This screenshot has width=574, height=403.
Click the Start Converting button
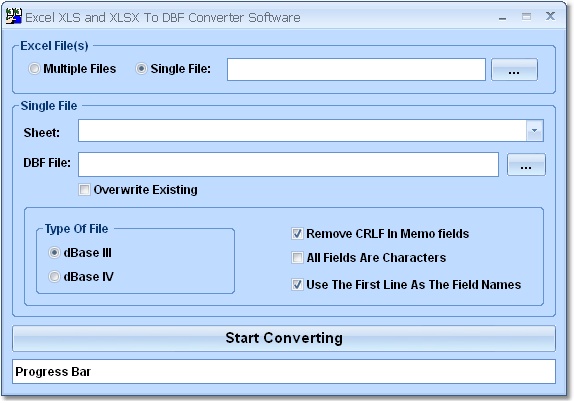[x=284, y=338]
